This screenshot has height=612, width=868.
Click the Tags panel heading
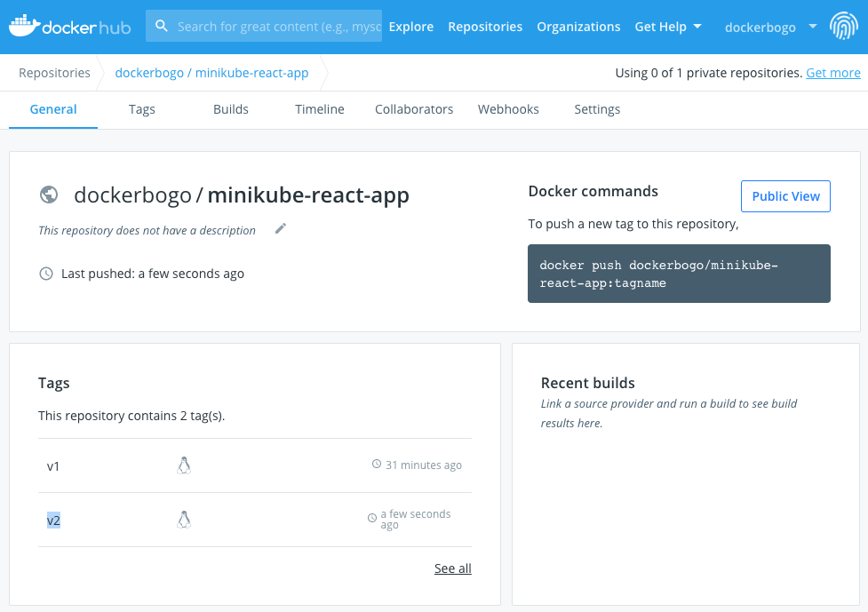(x=53, y=383)
